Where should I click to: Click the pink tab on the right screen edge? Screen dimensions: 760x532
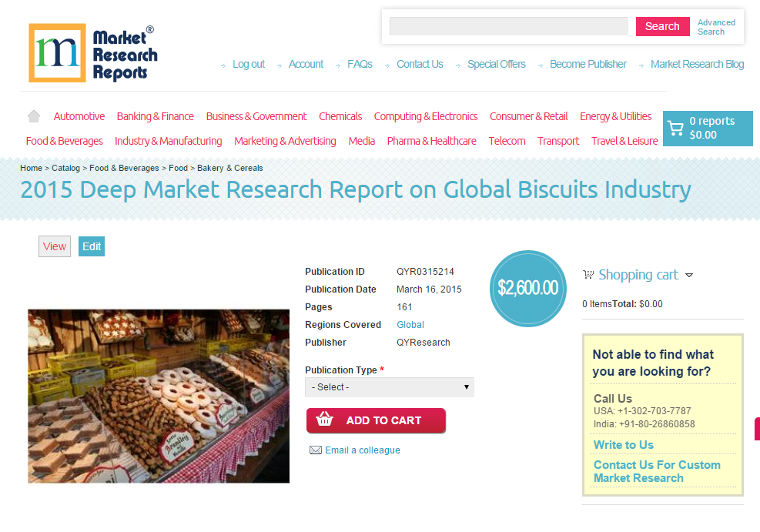click(757, 429)
